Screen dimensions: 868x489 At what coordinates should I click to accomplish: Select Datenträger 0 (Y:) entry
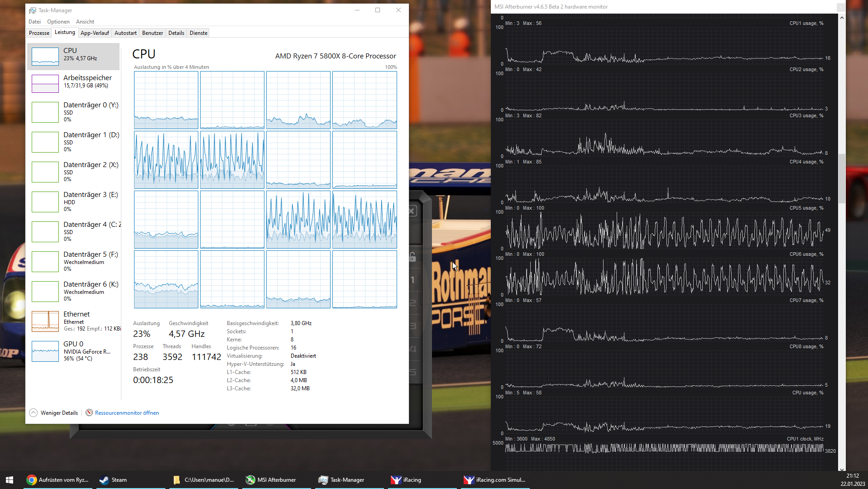click(x=73, y=112)
